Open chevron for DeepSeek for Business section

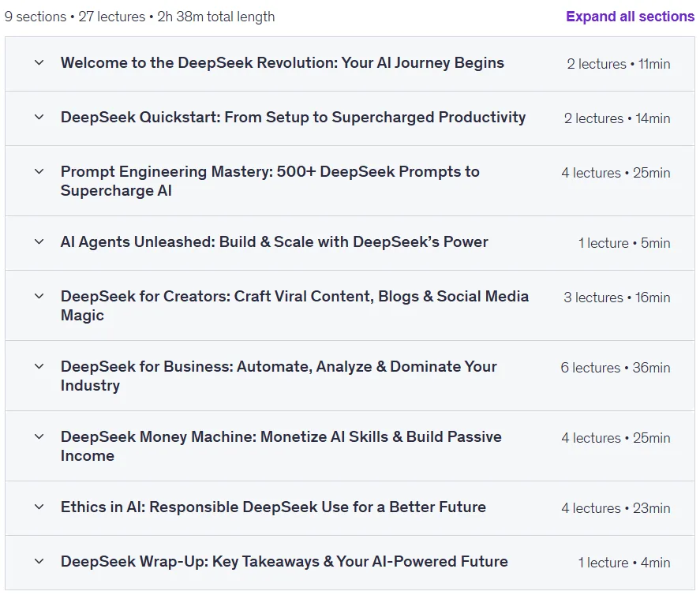pos(39,366)
